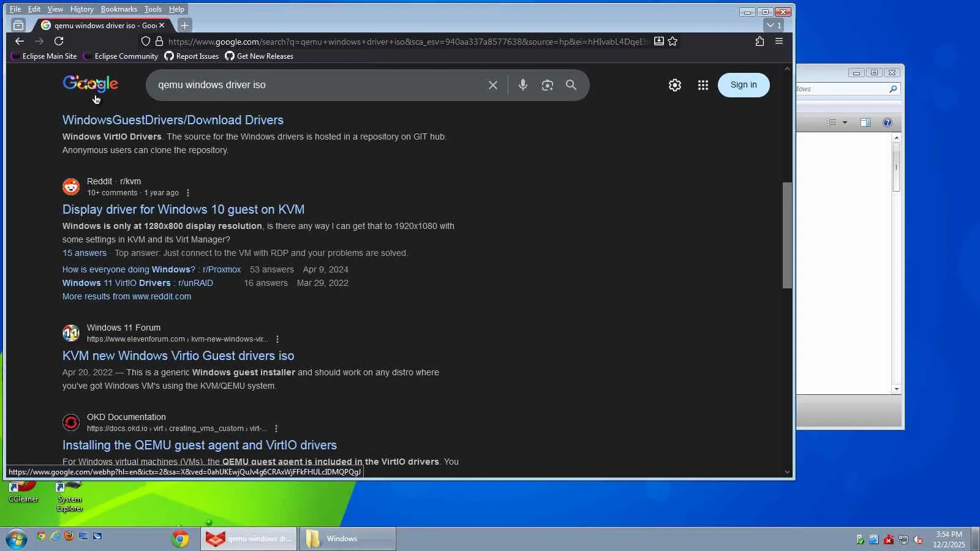
Task: Reload the page with the refresh icon
Action: coord(59,41)
